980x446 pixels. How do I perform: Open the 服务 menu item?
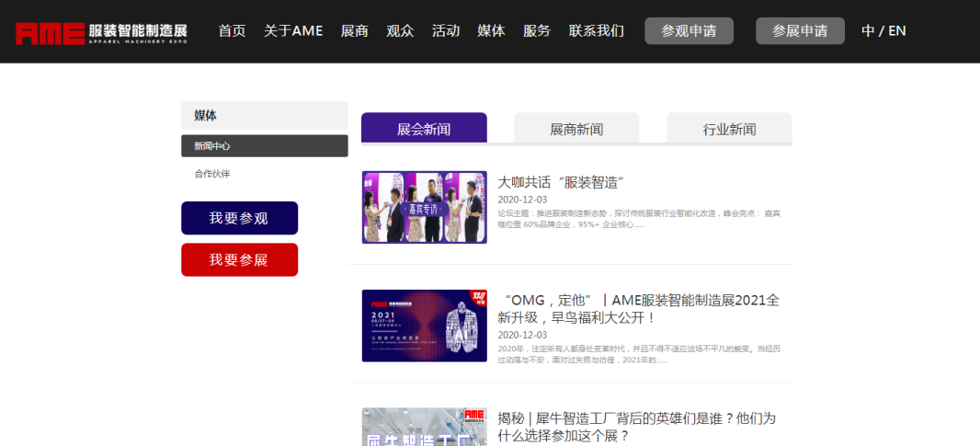point(537,31)
